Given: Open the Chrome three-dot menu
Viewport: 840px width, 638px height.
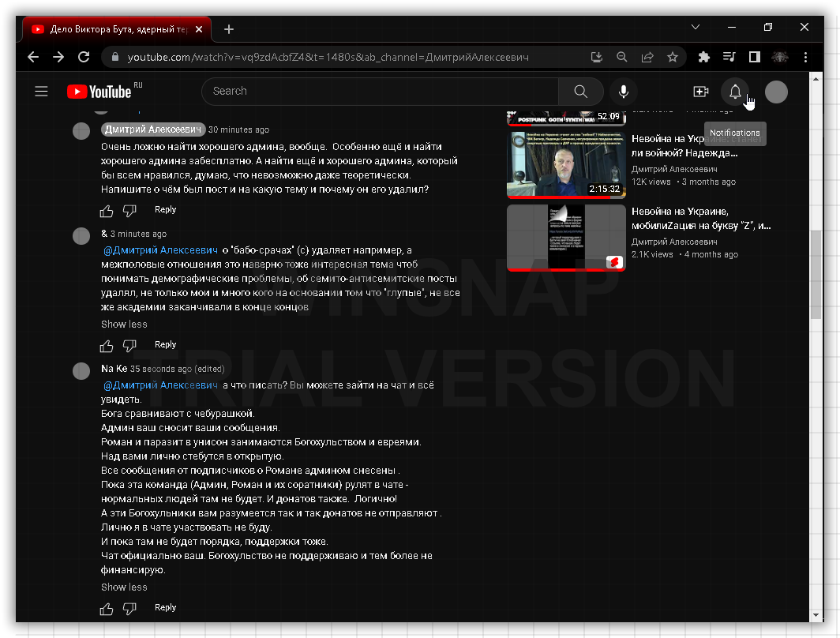Looking at the screenshot, I should 805,57.
